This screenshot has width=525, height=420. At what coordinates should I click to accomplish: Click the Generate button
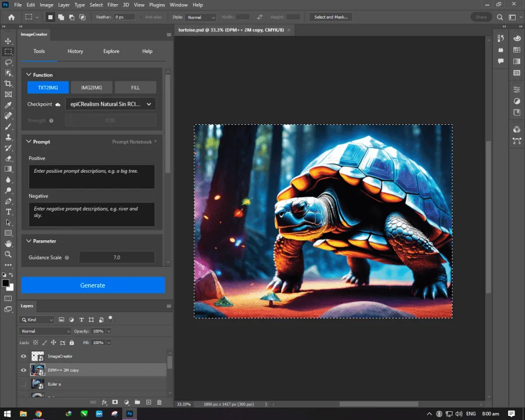click(93, 285)
